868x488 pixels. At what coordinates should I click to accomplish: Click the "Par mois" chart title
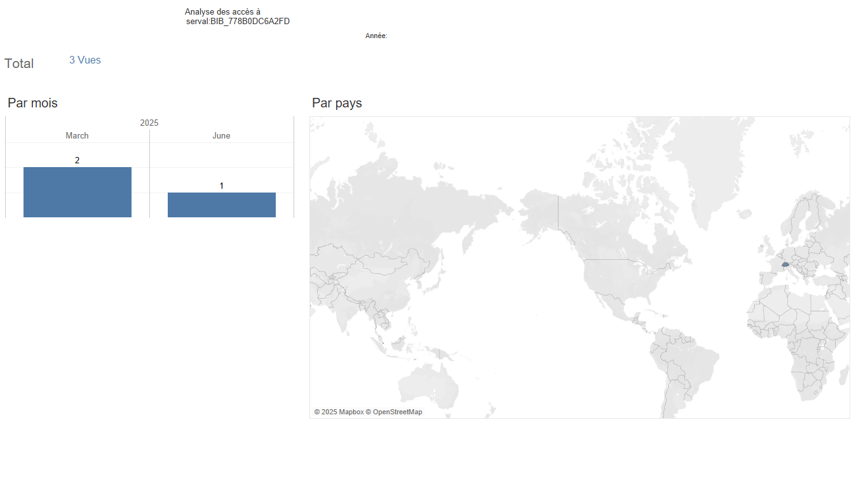point(32,103)
